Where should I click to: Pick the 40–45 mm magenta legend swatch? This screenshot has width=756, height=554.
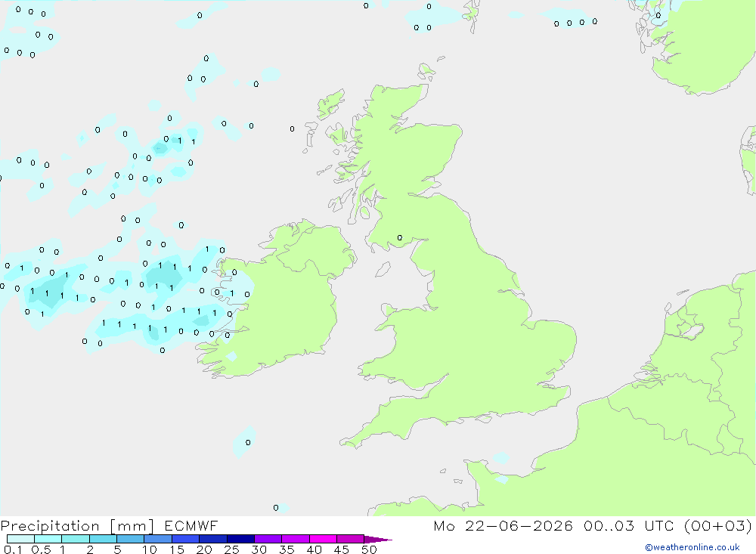point(323,539)
